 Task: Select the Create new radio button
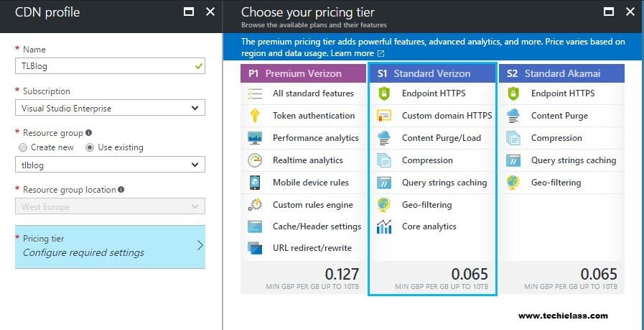click(23, 147)
